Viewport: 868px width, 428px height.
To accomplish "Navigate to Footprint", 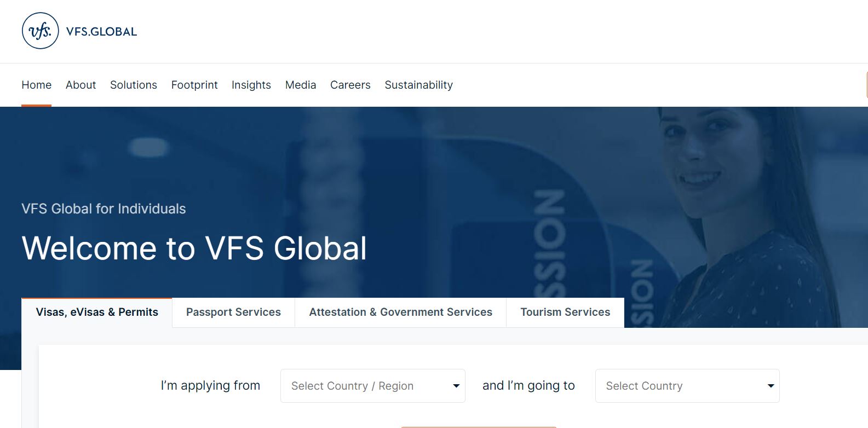I will click(x=194, y=85).
